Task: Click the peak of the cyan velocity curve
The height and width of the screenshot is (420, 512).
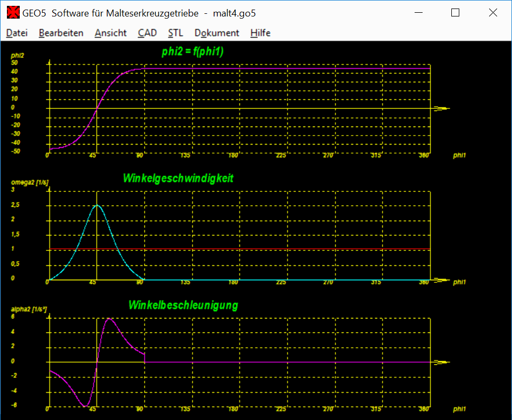Action: (96, 205)
